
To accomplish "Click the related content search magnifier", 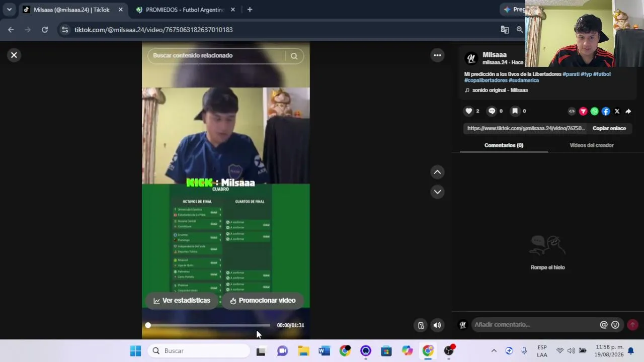I will coord(294,56).
